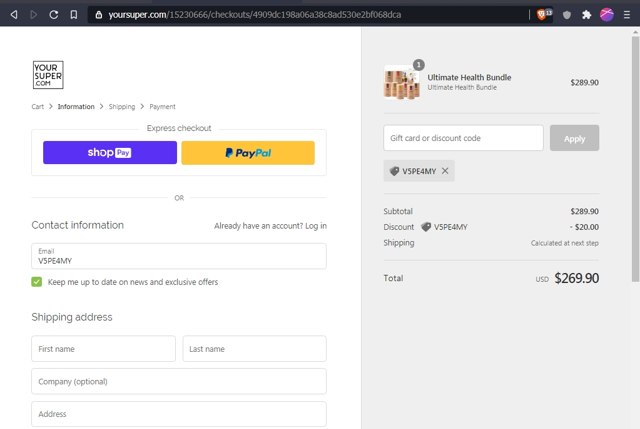Open the extensions puzzle icon

click(587, 15)
